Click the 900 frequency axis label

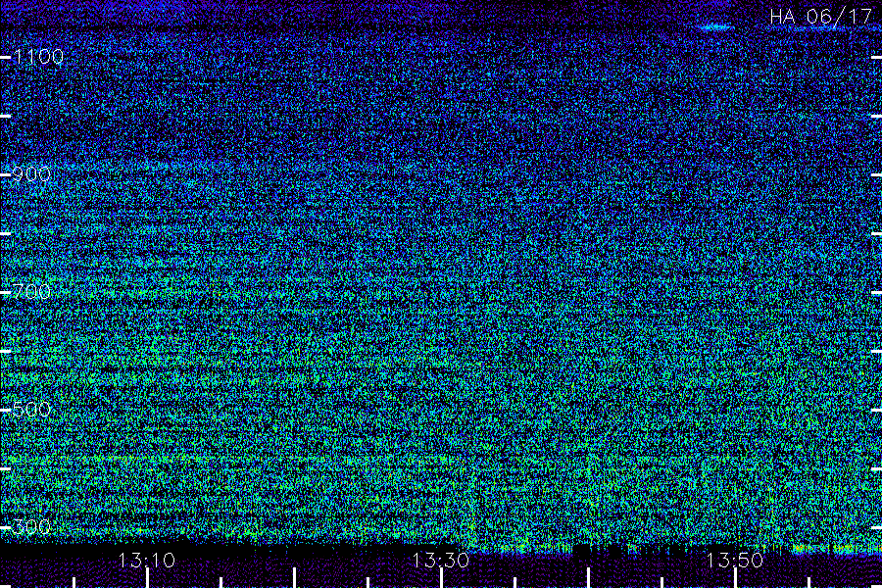(x=31, y=173)
